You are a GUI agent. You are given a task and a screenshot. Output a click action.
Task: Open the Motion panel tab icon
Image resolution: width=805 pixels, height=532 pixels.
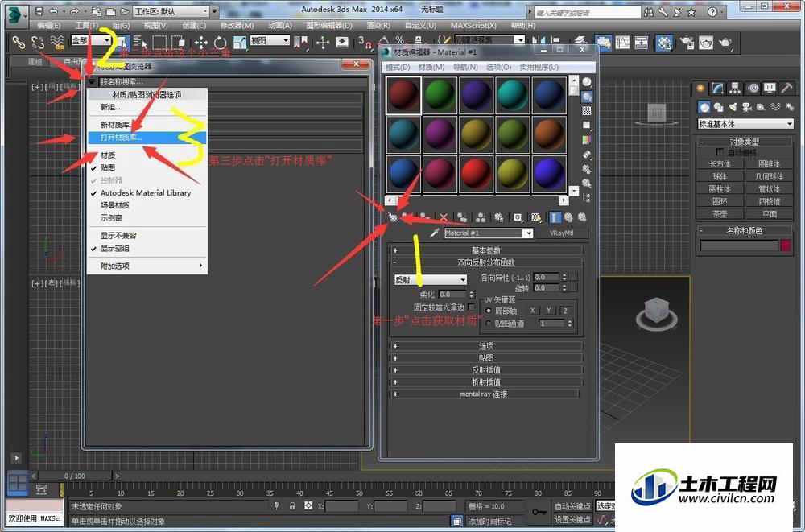(753, 88)
